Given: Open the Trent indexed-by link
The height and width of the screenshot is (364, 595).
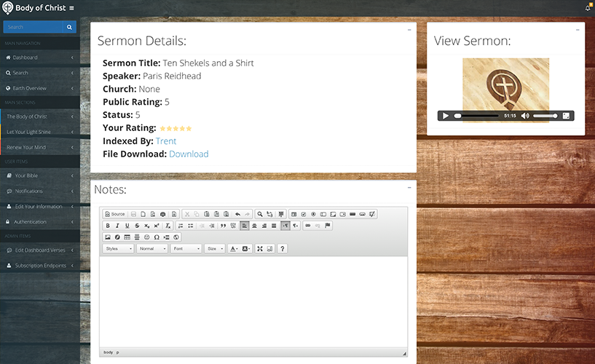Looking at the screenshot, I should [166, 141].
